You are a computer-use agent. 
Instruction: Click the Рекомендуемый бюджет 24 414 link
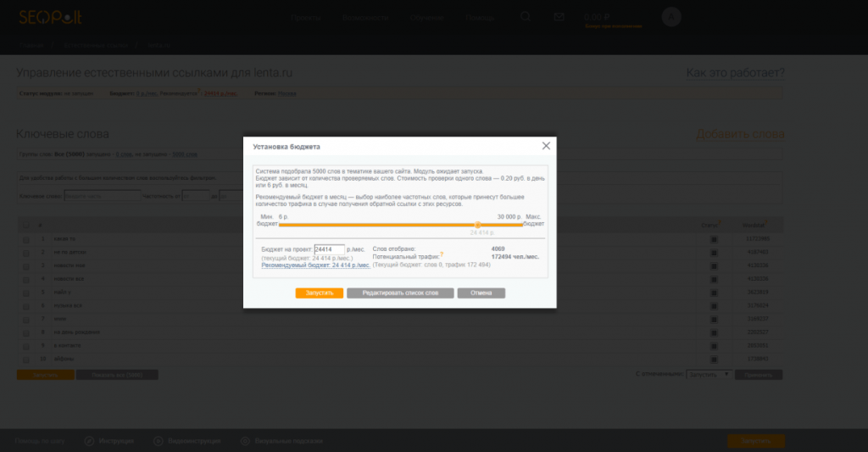315,265
